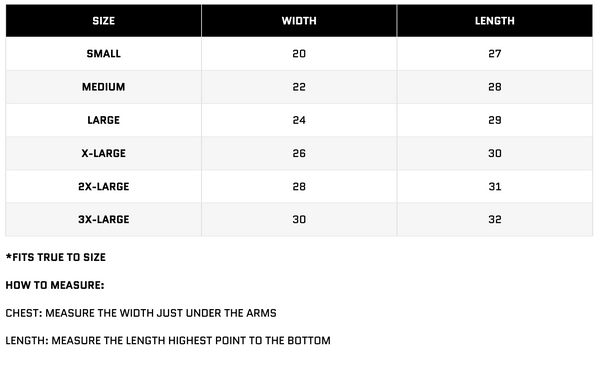Click the FITS TRUE TO SIZE note
Screen dimensions: 600x366
pyautogui.click(x=56, y=257)
